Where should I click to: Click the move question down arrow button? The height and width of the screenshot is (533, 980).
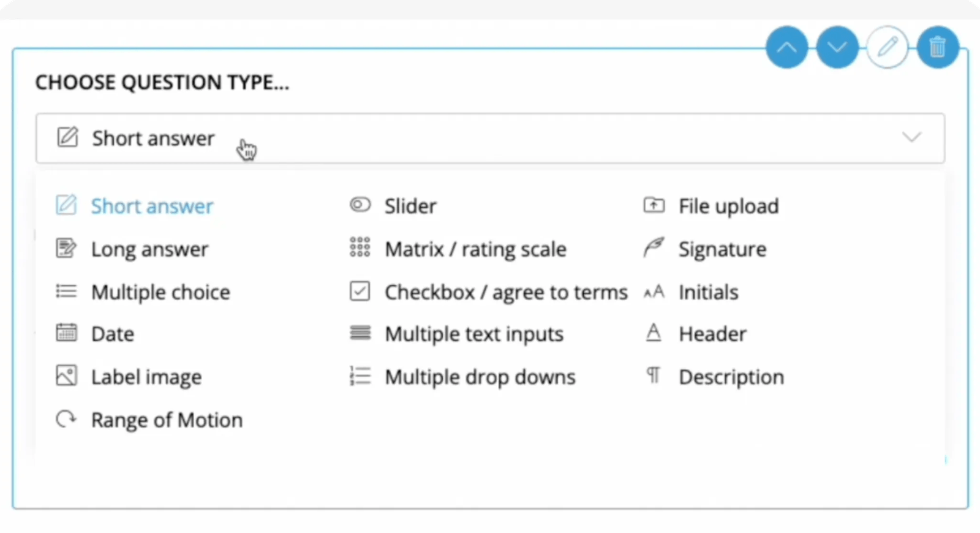tap(837, 47)
